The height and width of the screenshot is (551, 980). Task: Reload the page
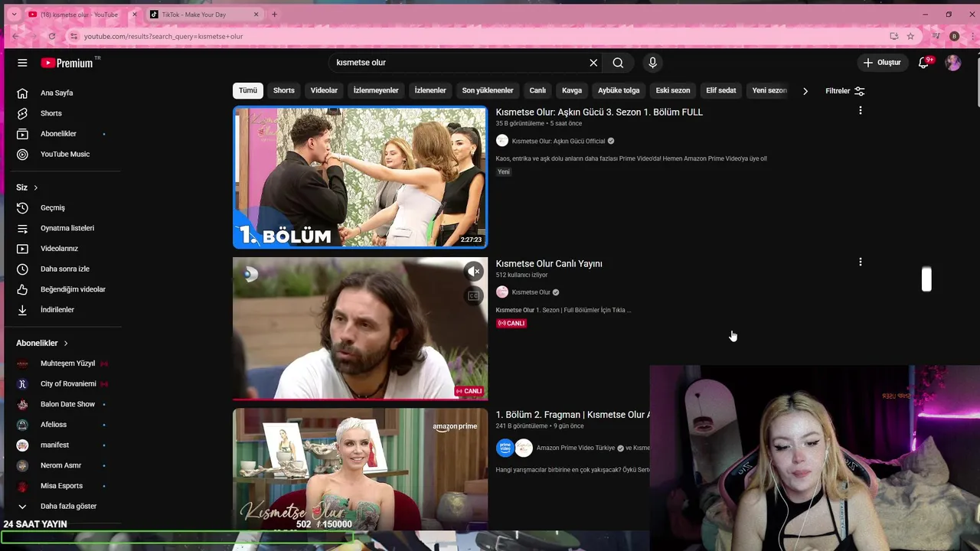[x=51, y=36]
